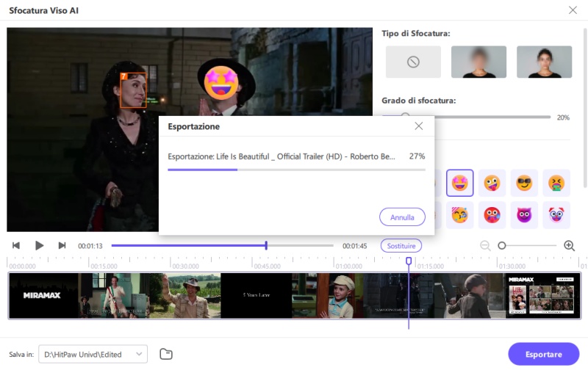
Task: Close the Esportazione dialog
Action: pos(419,126)
